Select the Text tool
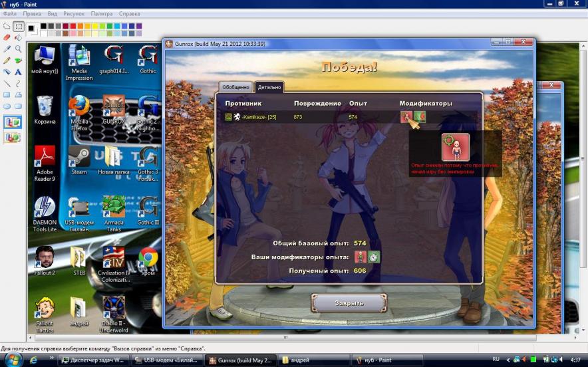This screenshot has width=588, height=367. click(x=18, y=72)
